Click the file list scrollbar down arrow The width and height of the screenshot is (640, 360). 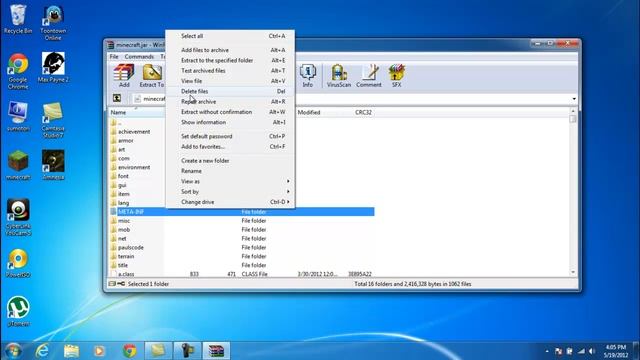pos(573,272)
